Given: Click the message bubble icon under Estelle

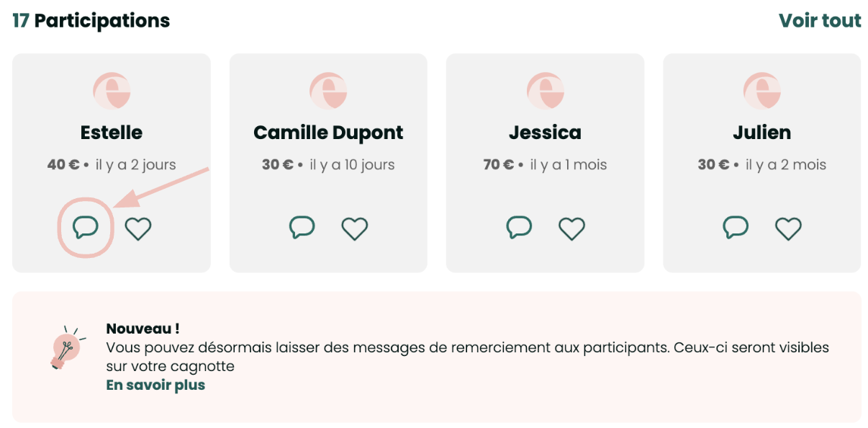Looking at the screenshot, I should click(86, 228).
